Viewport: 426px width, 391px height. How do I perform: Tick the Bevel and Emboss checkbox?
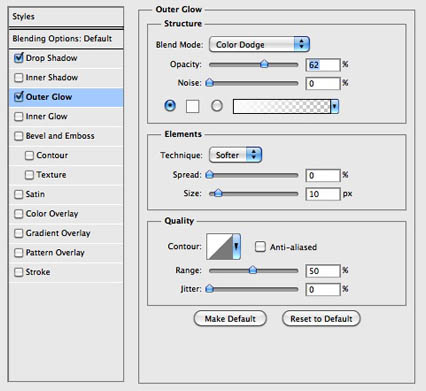[19, 136]
